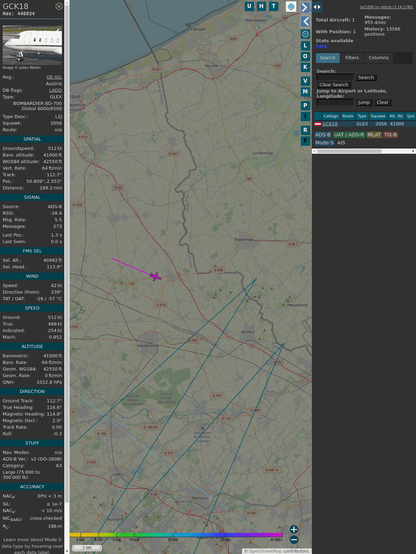Image resolution: width=416 pixels, height=554 pixels.
Task: Click the double-arrow sidebar width toggle
Action: pyautogui.click(x=317, y=7)
